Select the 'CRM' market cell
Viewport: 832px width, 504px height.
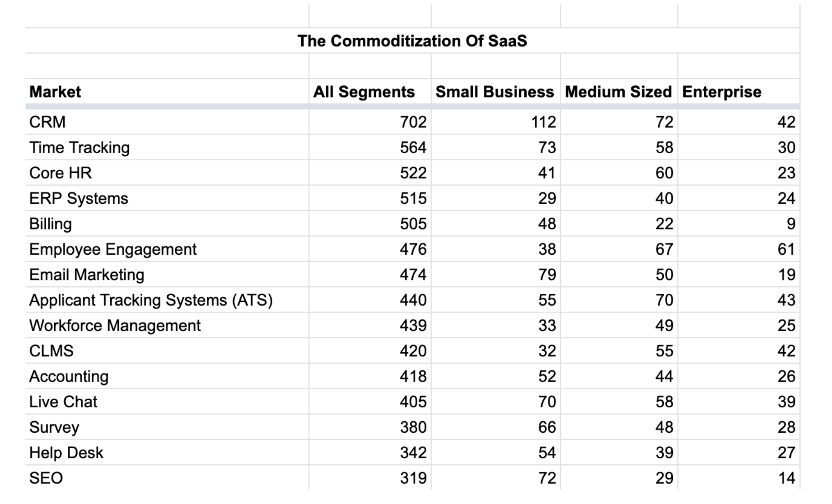(x=47, y=122)
